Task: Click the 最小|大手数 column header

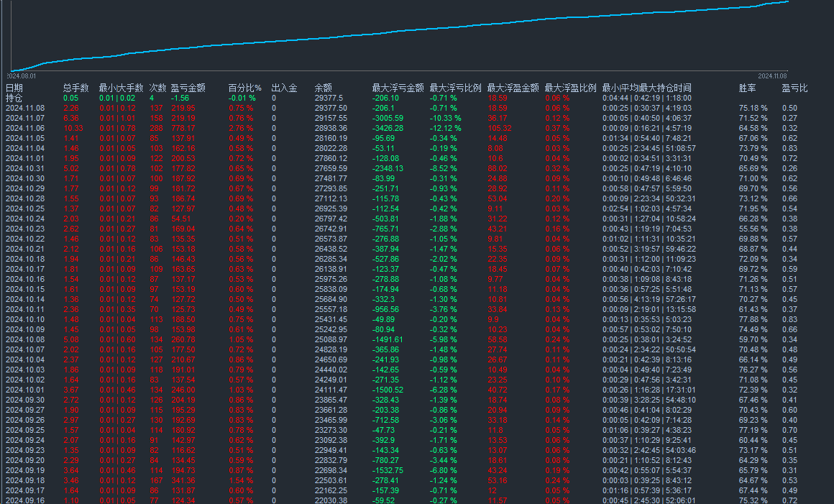Action: pos(122,88)
